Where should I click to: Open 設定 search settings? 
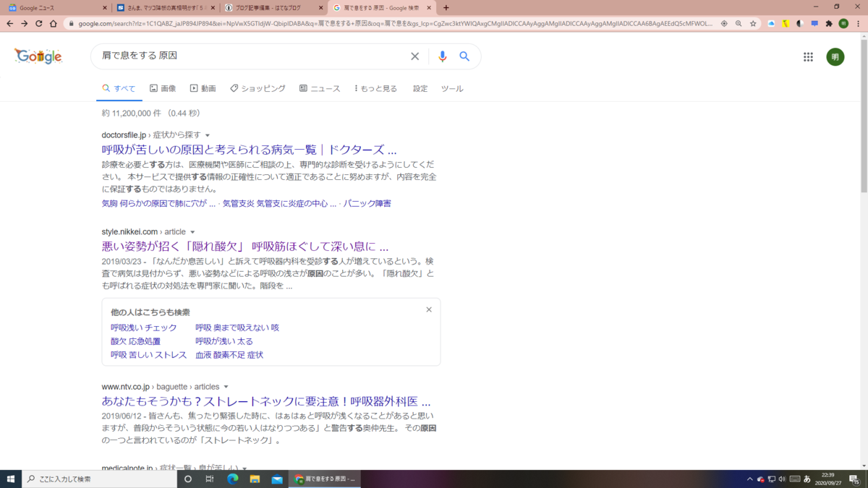(x=420, y=88)
